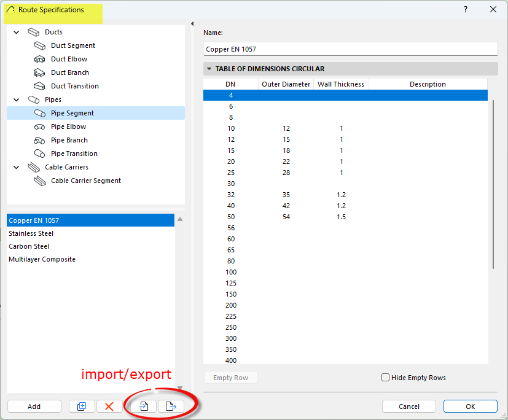Click Outer Diameter value 15

click(x=286, y=139)
